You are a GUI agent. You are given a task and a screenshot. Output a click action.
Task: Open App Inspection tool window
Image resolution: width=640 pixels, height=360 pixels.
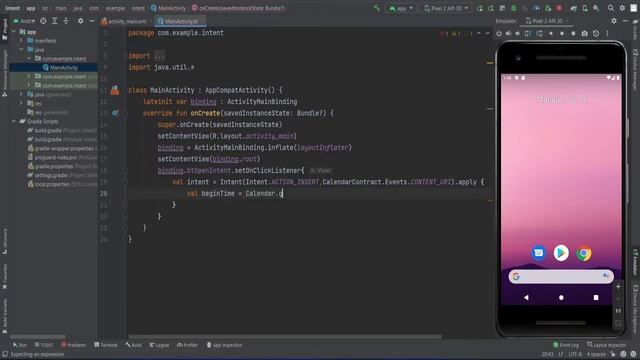(224, 345)
